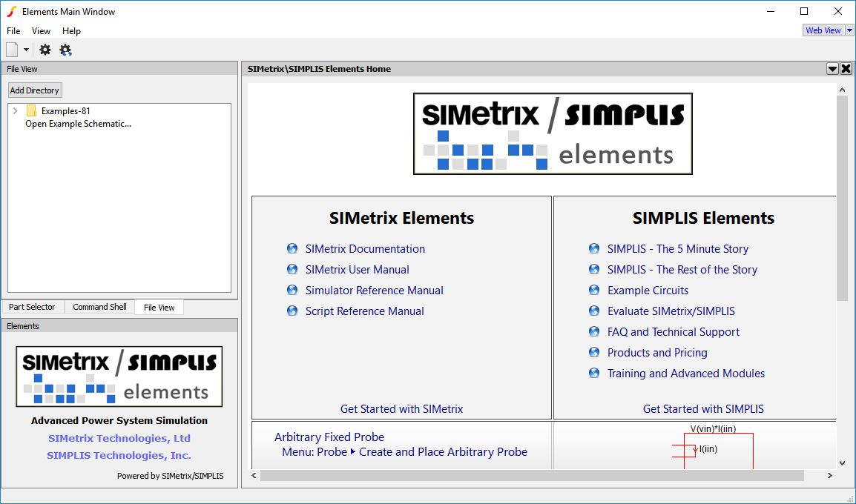Open SIMPLIS - The 5 Minute Story link

678,249
